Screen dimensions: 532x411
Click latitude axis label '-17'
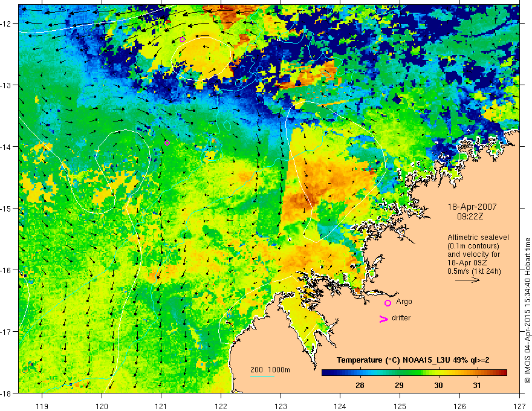click(6, 332)
